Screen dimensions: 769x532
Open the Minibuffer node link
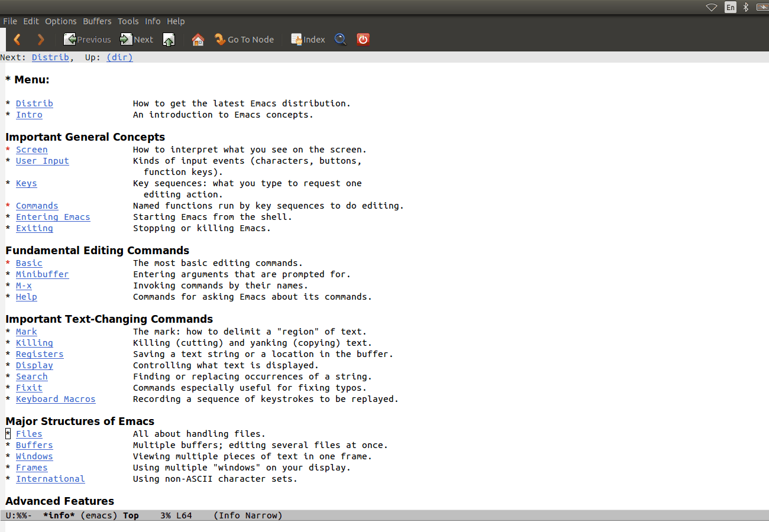43,274
